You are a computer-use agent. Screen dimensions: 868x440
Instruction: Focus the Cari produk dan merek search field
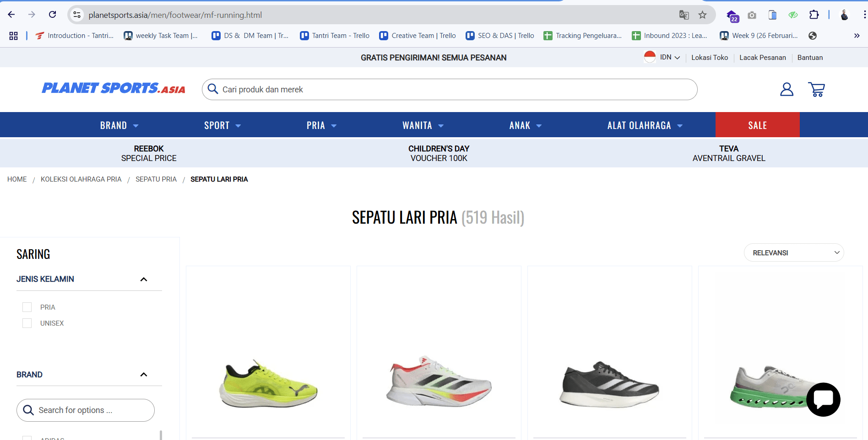point(450,89)
